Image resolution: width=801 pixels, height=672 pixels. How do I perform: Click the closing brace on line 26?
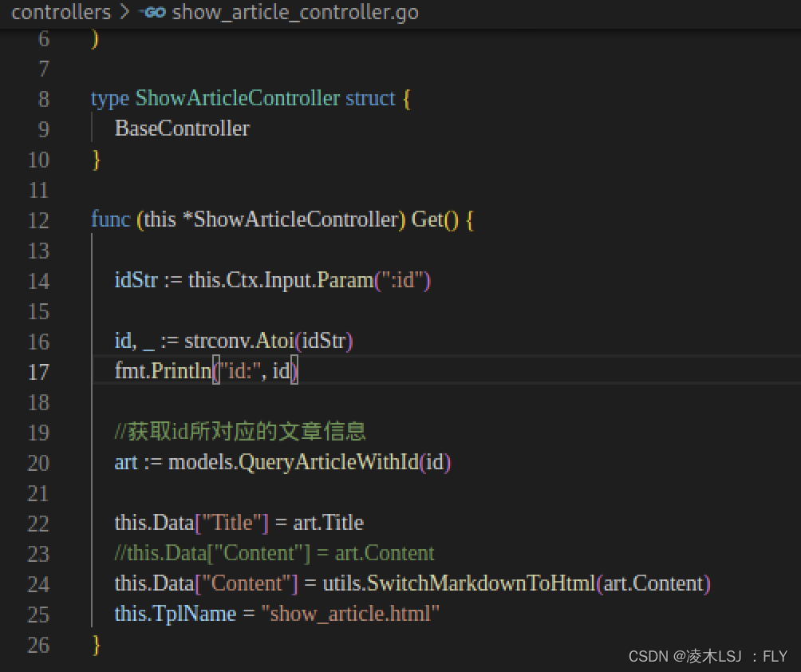point(95,644)
